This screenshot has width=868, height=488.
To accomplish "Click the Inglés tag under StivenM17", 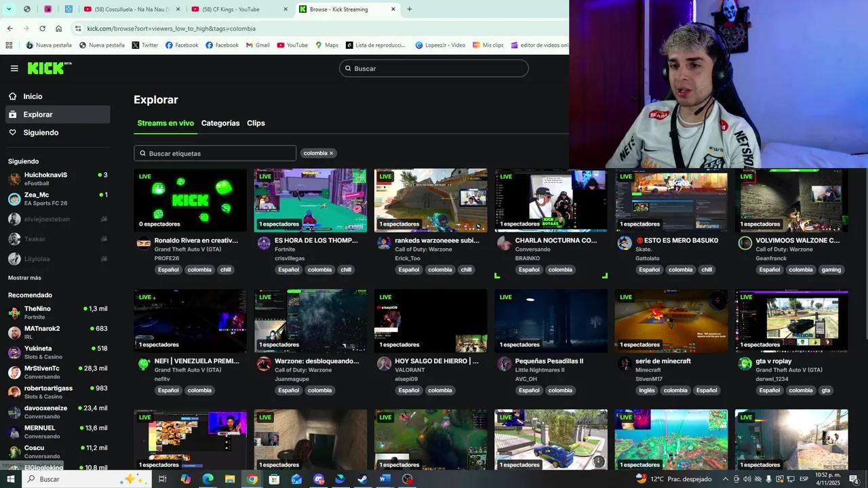I will tap(647, 390).
